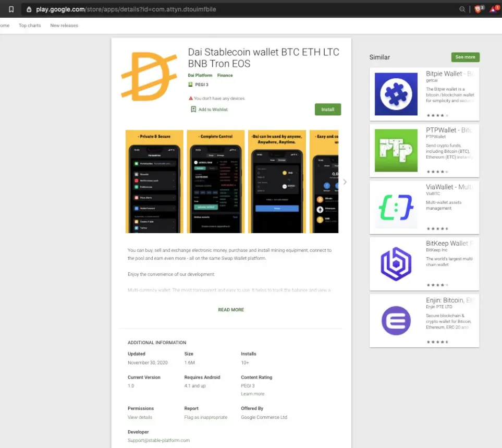Image resolution: width=502 pixels, height=448 pixels.
Task: Click the ADDITIONAL INFORMATION heading
Action: 157,343
